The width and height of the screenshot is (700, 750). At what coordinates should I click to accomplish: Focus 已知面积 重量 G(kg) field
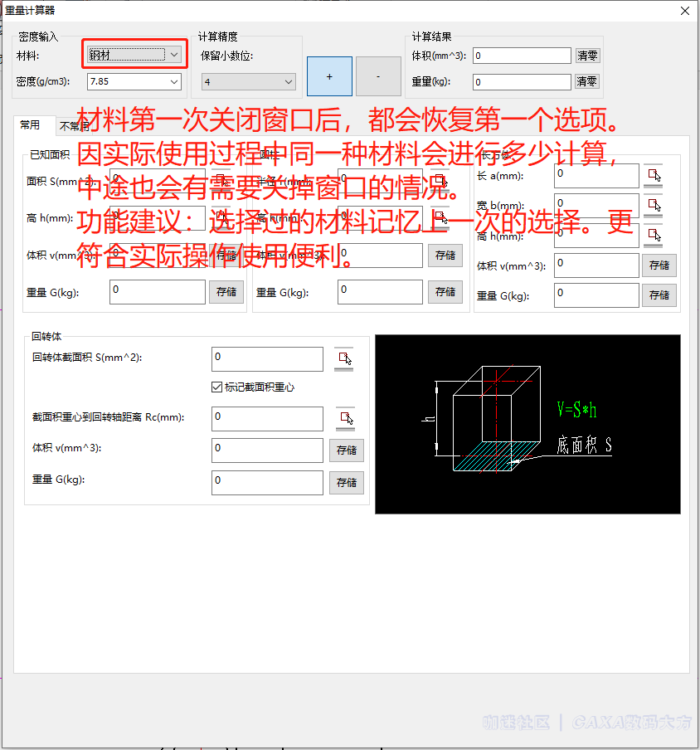pos(158,292)
